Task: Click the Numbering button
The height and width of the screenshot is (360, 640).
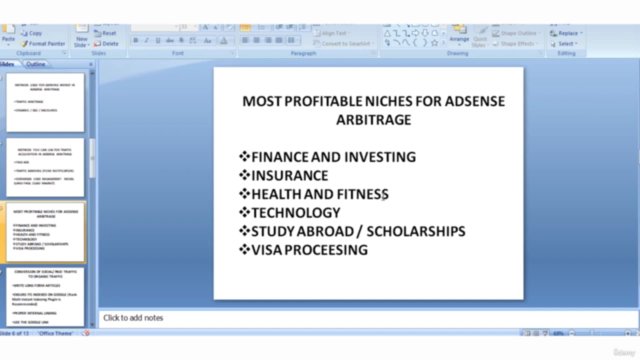Action: pyautogui.click(x=262, y=27)
